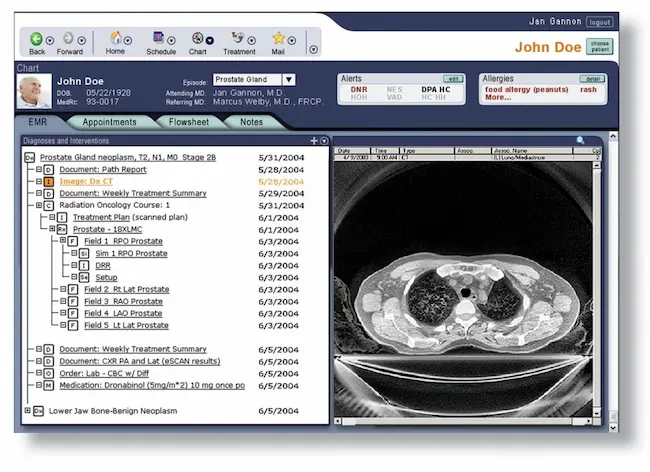Click the Alerts edit button
The image size is (650, 472).
point(453,78)
